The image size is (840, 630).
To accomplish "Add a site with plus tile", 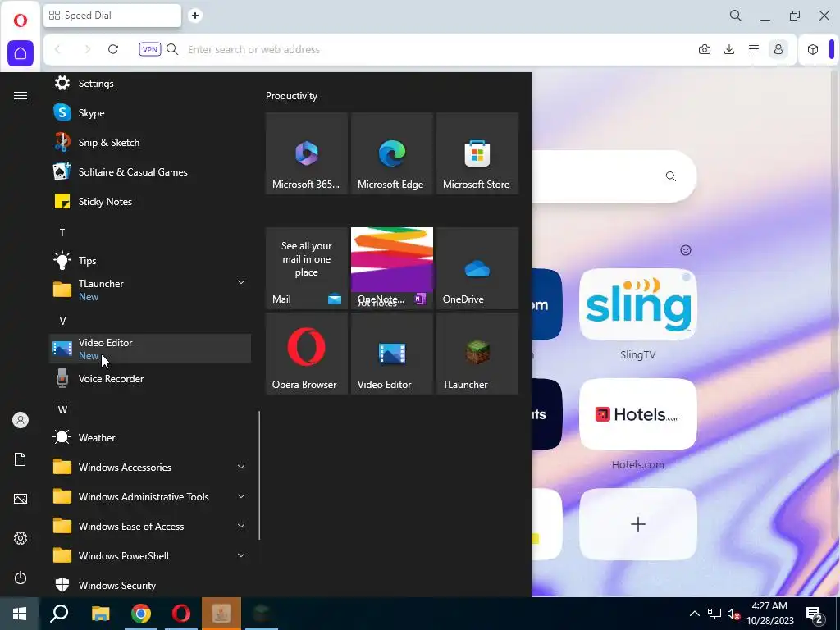I will coord(638,524).
